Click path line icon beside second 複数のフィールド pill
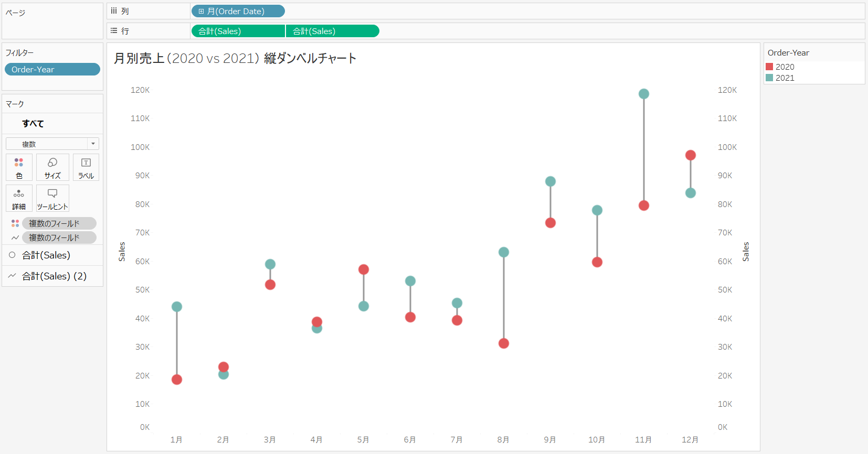Screen dimensions: 868x454 point(15,237)
